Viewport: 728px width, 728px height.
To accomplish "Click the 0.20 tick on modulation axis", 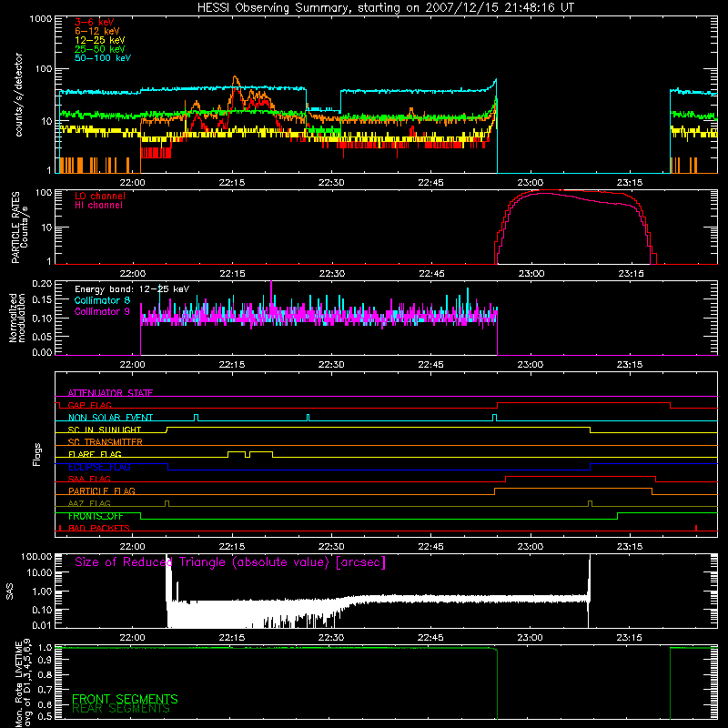I will tap(42, 284).
